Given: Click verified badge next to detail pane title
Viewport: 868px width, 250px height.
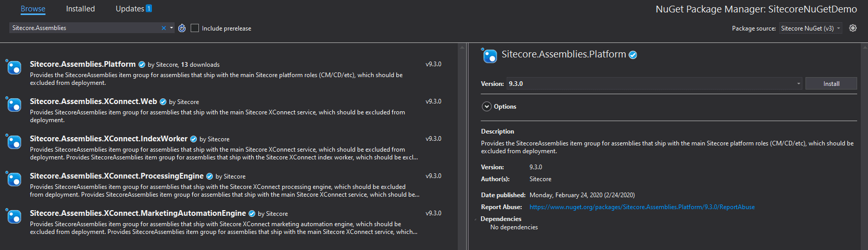Looking at the screenshot, I should 633,55.
